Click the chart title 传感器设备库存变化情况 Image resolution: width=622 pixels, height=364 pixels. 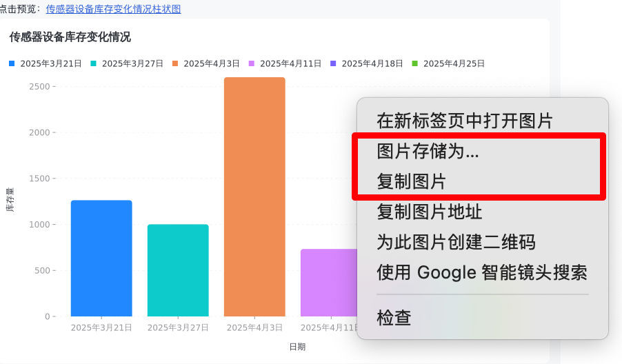70,37
